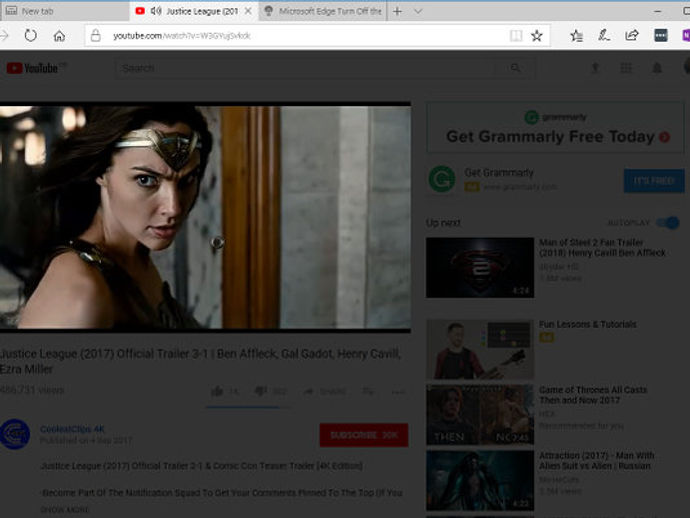
Task: Close the Justice League tab
Action: click(248, 11)
